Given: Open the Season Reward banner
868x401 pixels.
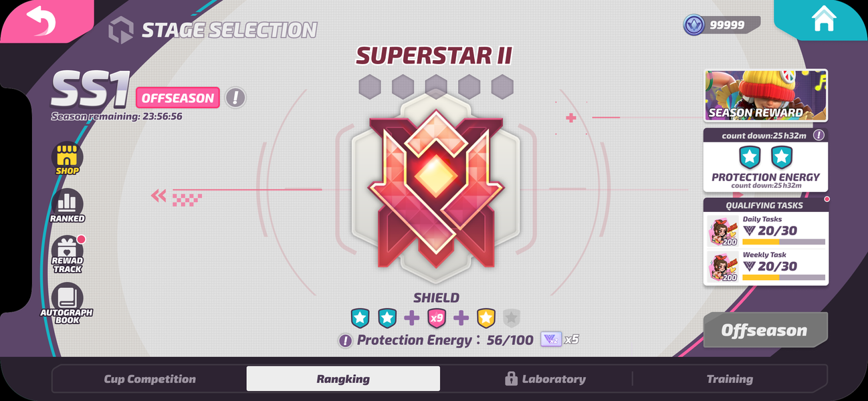Looking at the screenshot, I should tap(766, 96).
